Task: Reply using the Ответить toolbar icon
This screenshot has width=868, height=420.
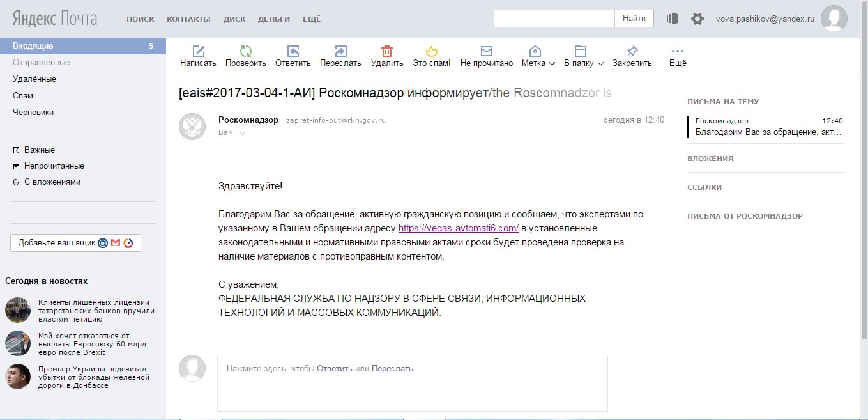Action: pyautogui.click(x=293, y=52)
